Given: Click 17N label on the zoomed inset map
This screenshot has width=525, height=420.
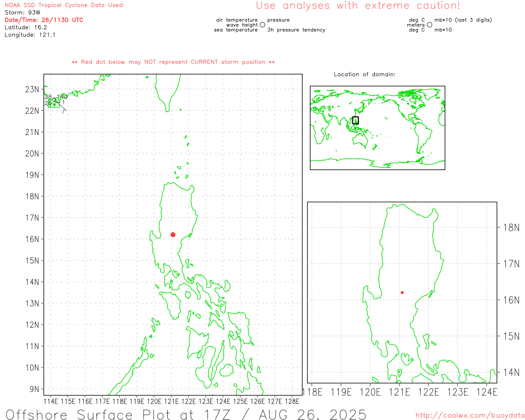Looking at the screenshot, I should click(511, 264).
